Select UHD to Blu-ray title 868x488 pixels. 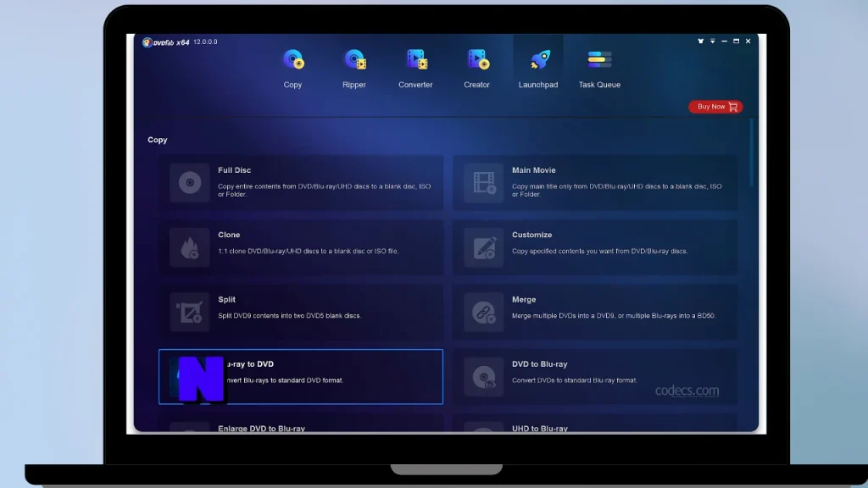(x=540, y=428)
